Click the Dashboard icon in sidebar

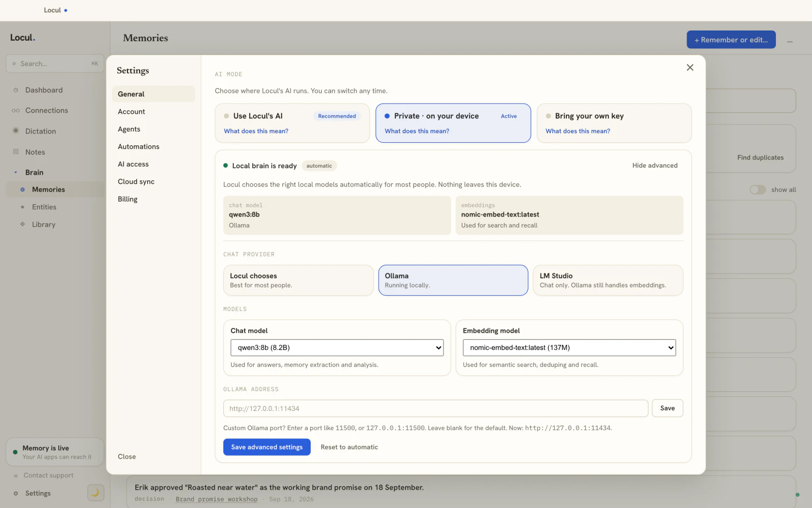pyautogui.click(x=16, y=90)
